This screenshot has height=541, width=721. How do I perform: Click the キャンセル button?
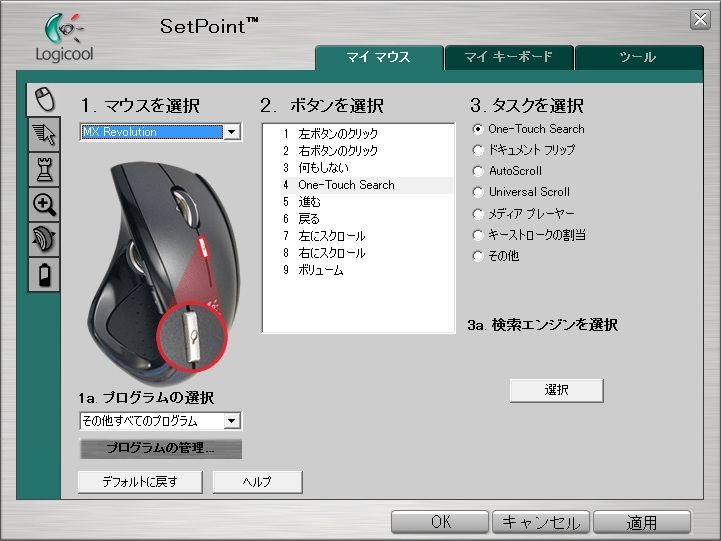pyautogui.click(x=541, y=522)
